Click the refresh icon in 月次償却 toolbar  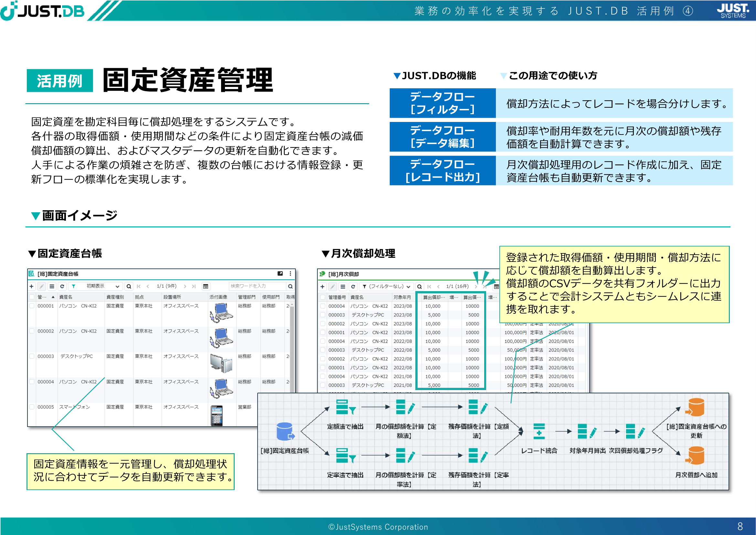[353, 287]
